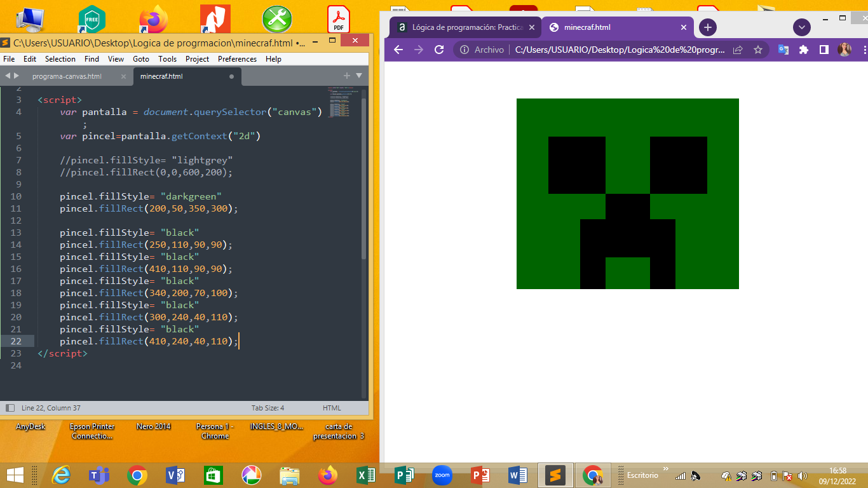Click the volume icon in the system tray
The image size is (868, 488).
point(802,475)
